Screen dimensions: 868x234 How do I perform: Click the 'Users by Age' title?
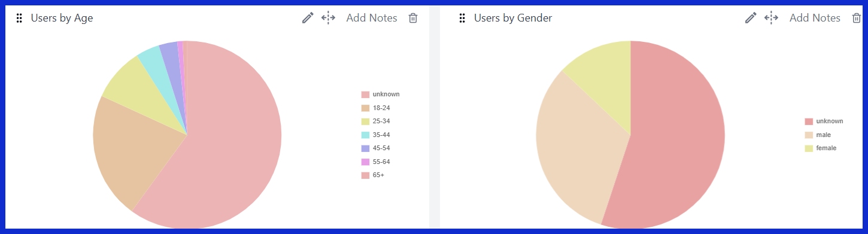click(x=62, y=18)
